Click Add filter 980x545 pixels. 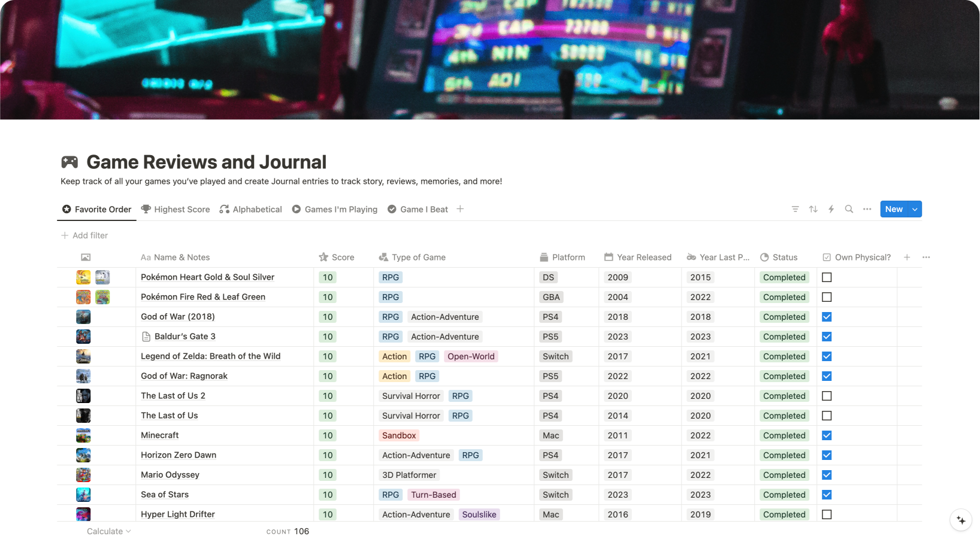84,235
